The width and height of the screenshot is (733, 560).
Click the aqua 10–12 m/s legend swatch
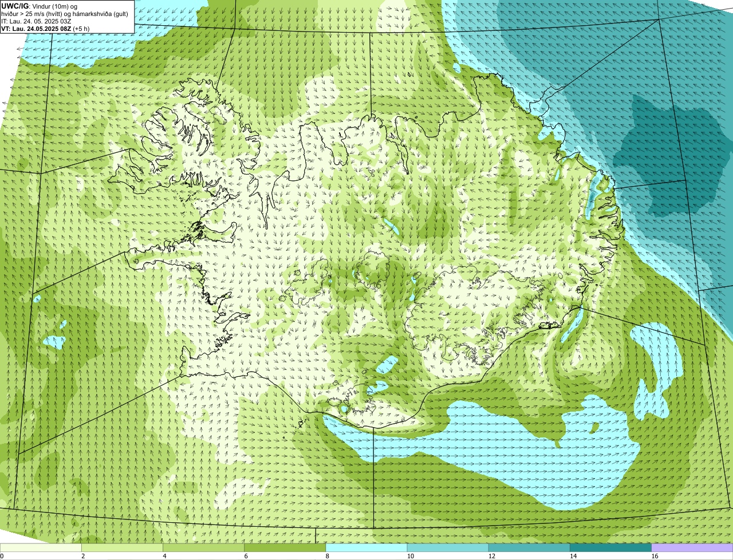[x=448, y=548]
